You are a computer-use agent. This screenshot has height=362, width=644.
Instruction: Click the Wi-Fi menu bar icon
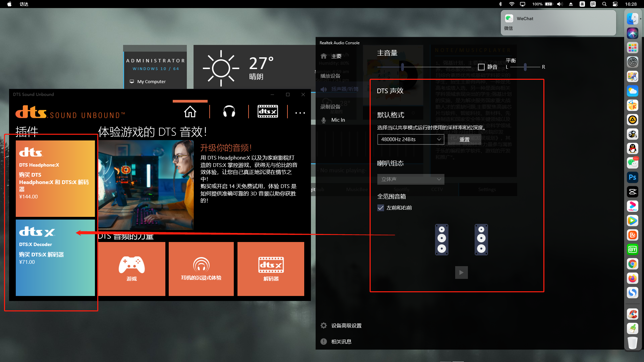512,4
